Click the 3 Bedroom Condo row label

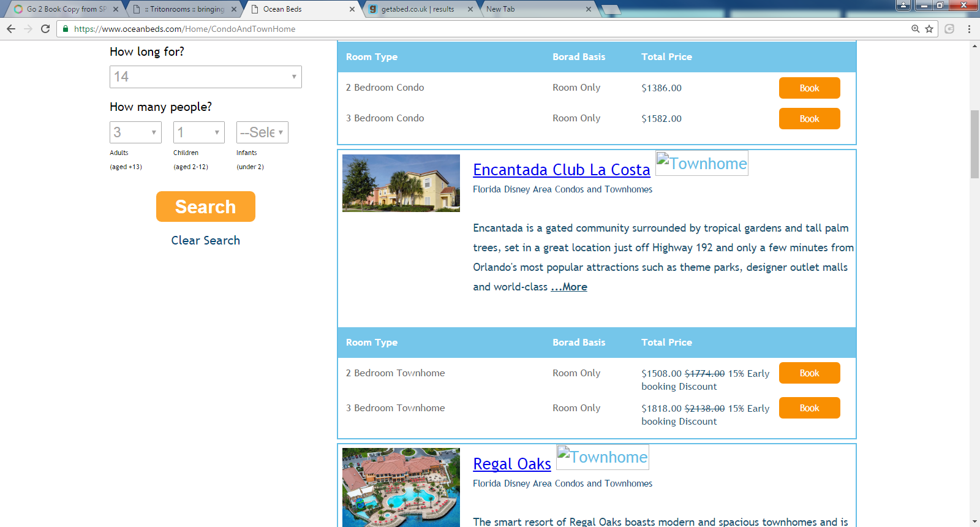[385, 118]
